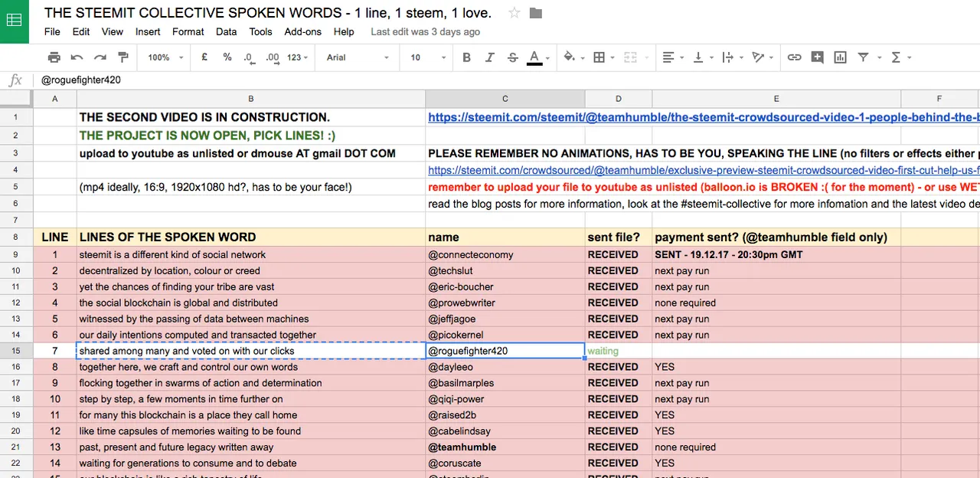
Task: Open the File menu
Action: (x=52, y=31)
